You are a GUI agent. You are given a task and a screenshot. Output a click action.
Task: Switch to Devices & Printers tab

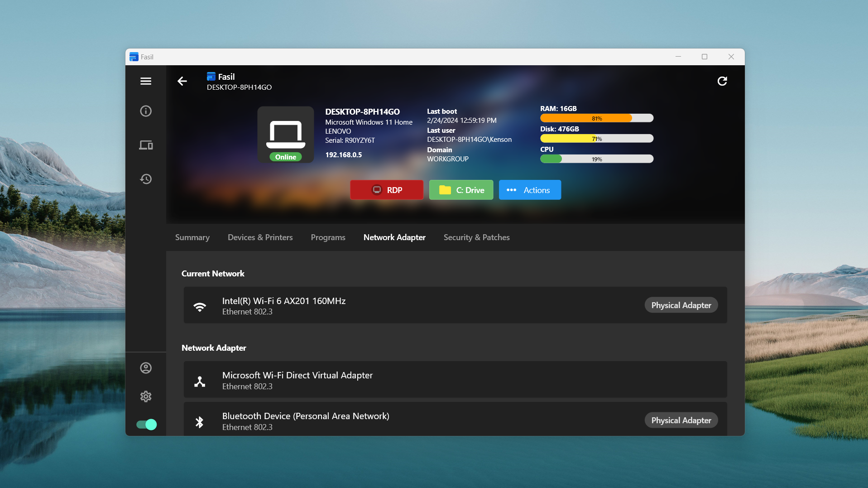coord(260,237)
